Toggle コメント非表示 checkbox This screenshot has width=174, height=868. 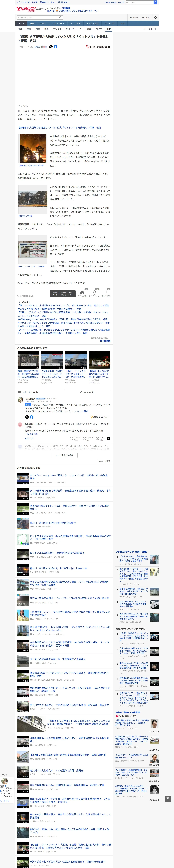tap(96, 461)
